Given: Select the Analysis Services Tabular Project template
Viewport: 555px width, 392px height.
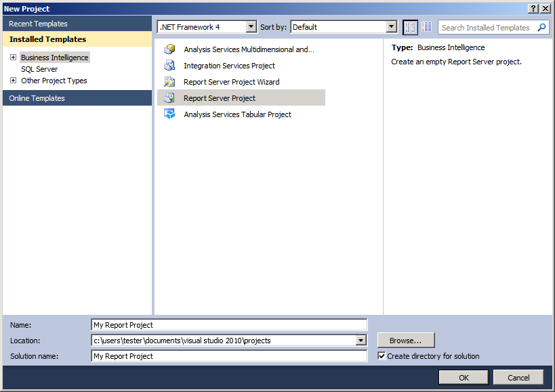Looking at the screenshot, I should (x=241, y=114).
